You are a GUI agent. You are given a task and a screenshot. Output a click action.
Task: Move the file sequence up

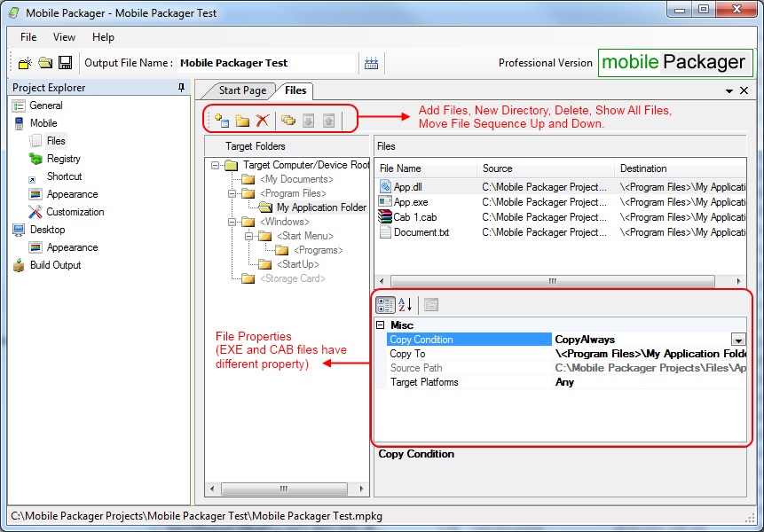[329, 121]
